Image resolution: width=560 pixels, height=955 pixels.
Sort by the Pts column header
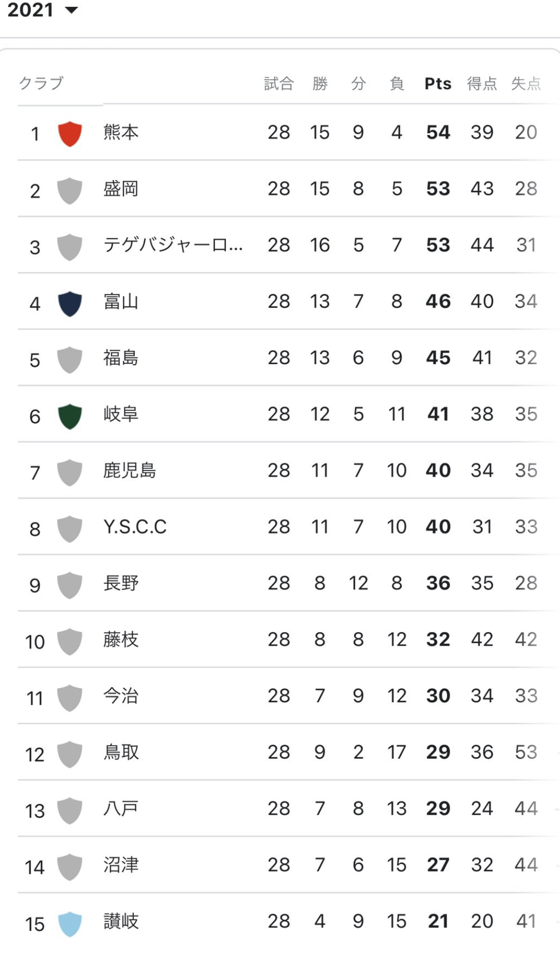coord(438,84)
